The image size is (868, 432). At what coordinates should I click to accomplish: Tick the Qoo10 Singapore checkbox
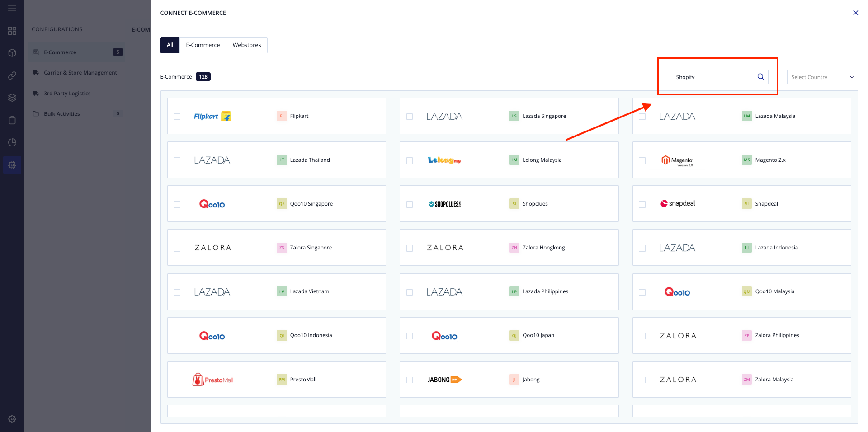click(x=177, y=204)
